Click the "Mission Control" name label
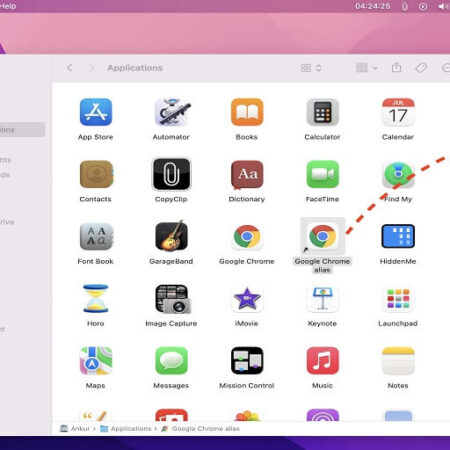450x450 pixels. pyautogui.click(x=247, y=386)
